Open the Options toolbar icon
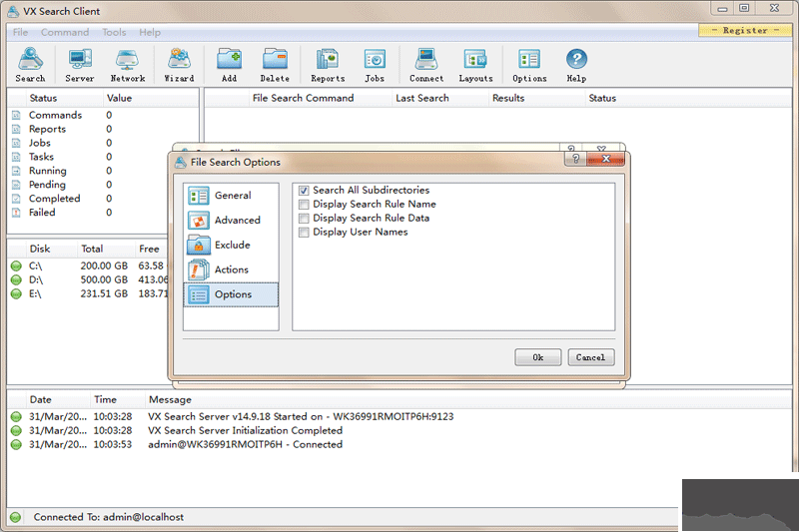 [529, 64]
